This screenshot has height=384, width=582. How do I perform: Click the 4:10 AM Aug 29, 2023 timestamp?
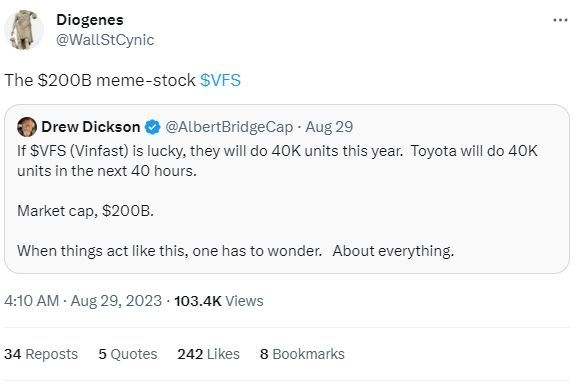tap(83, 301)
